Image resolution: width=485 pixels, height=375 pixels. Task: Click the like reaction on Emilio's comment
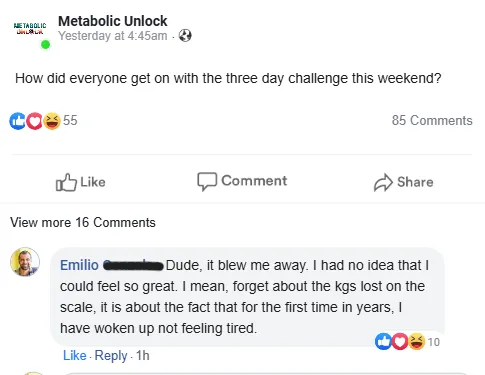383,341
